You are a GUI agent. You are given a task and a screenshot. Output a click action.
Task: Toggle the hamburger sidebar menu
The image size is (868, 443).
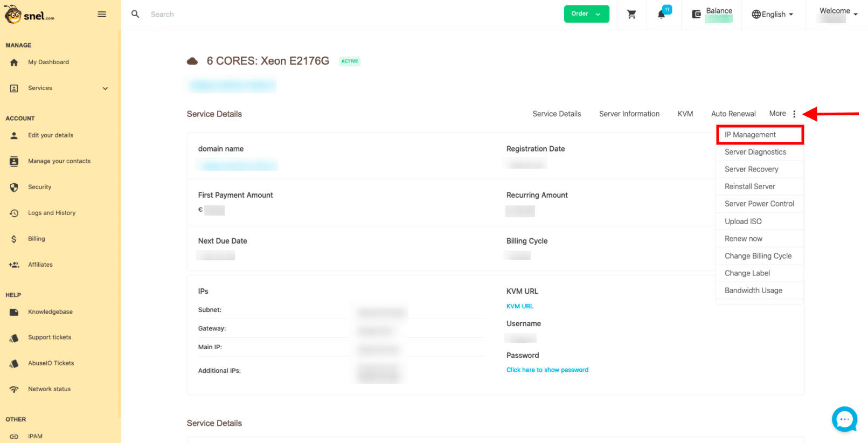tap(102, 14)
